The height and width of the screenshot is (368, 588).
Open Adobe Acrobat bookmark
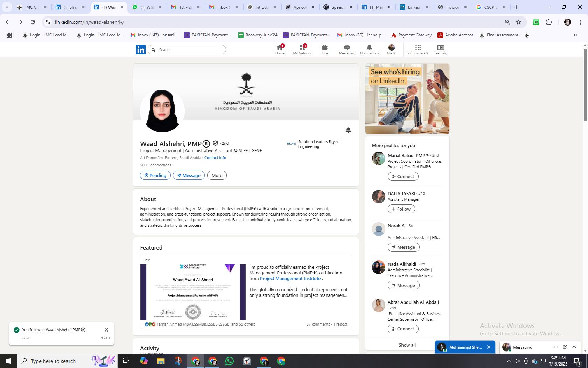click(x=455, y=35)
